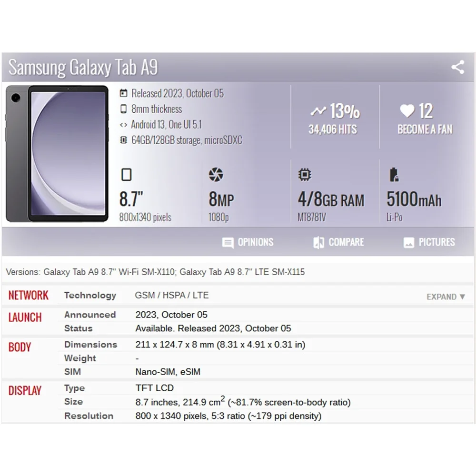Click the trending arrow icon beside 13%
Image resolution: width=476 pixels, height=476 pixels.
coord(318,111)
